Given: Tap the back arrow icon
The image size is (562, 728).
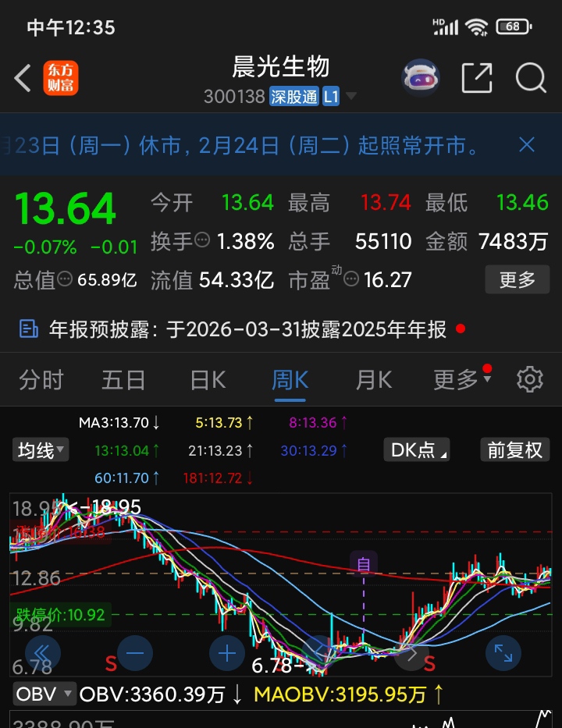Looking at the screenshot, I should coord(23,78).
